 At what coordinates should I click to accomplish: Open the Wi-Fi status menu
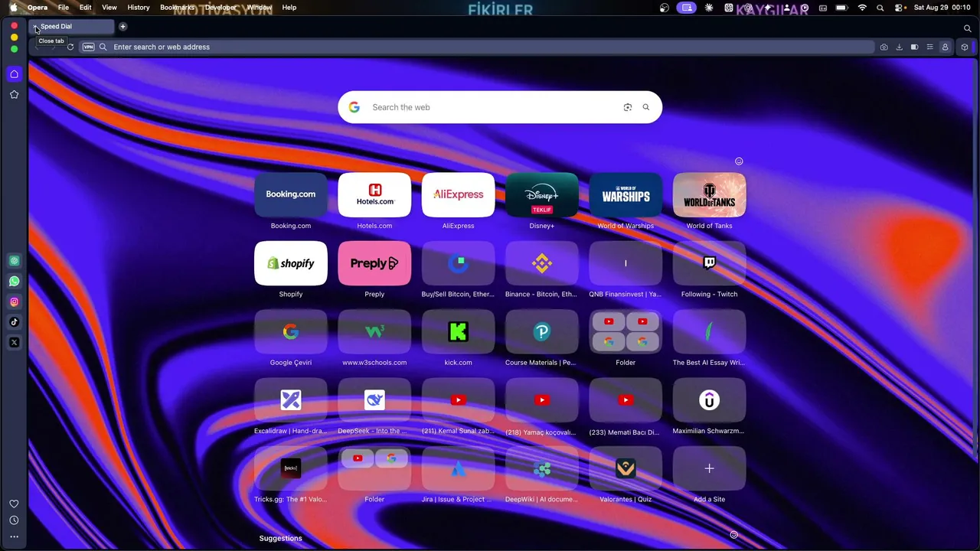(862, 8)
